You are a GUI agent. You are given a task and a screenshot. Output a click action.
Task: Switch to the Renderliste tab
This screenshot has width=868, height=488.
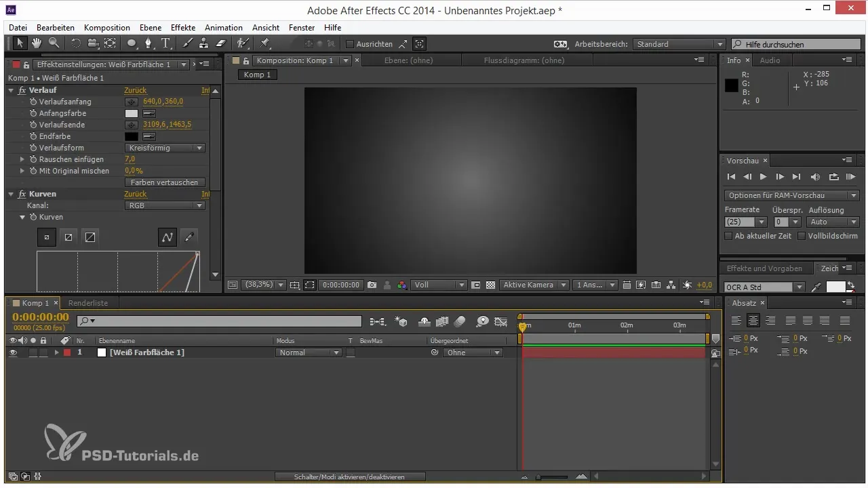tap(88, 303)
